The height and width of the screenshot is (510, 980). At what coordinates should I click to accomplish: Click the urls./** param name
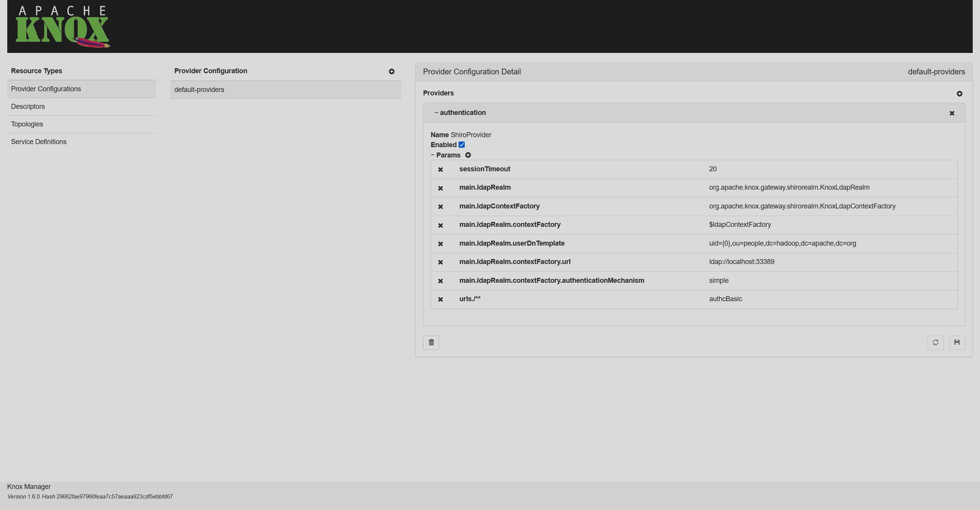[470, 299]
